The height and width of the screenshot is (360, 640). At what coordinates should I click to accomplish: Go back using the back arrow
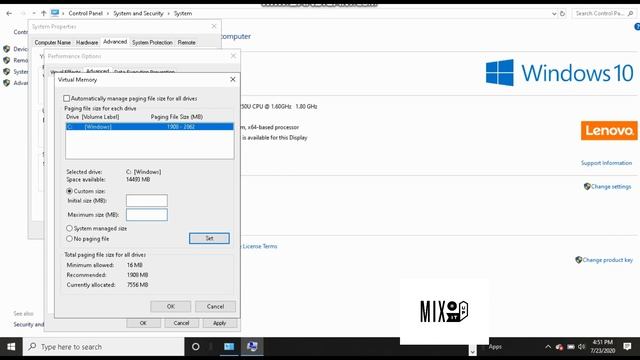[9, 13]
